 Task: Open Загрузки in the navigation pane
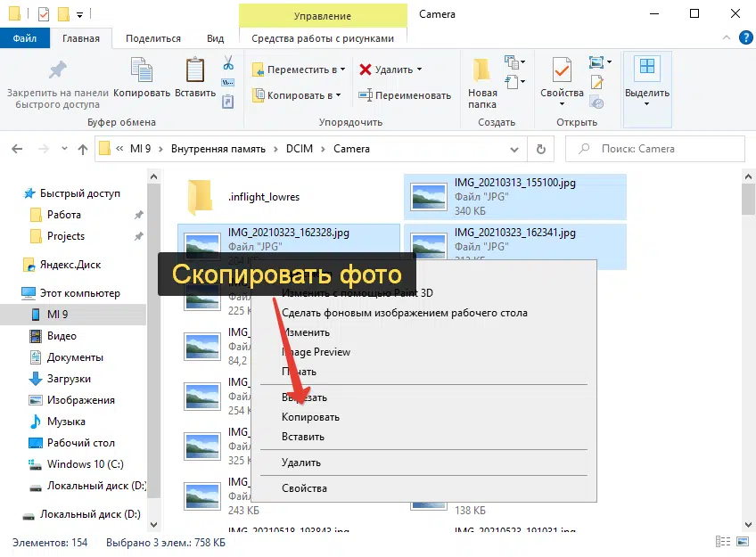click(x=69, y=379)
